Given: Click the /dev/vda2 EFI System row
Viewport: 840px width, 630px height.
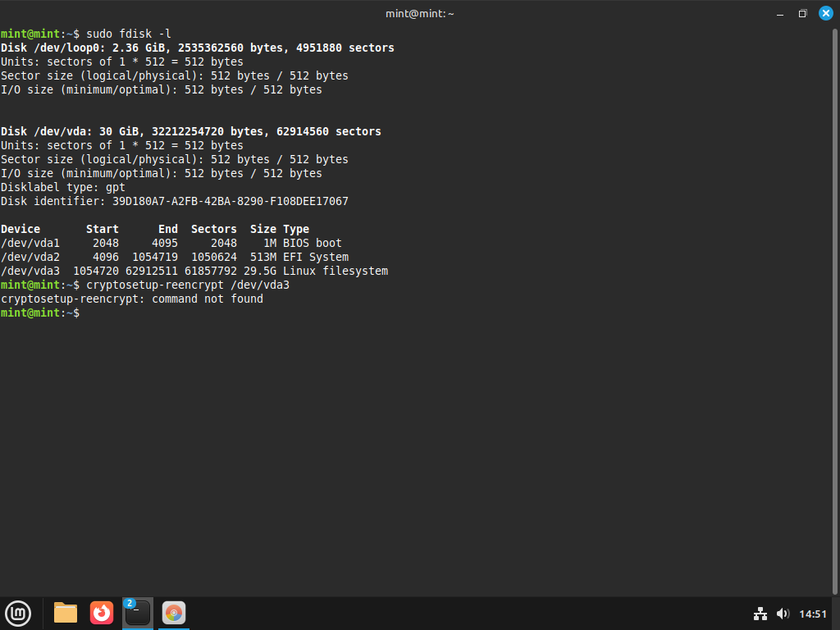Looking at the screenshot, I should click(x=174, y=257).
